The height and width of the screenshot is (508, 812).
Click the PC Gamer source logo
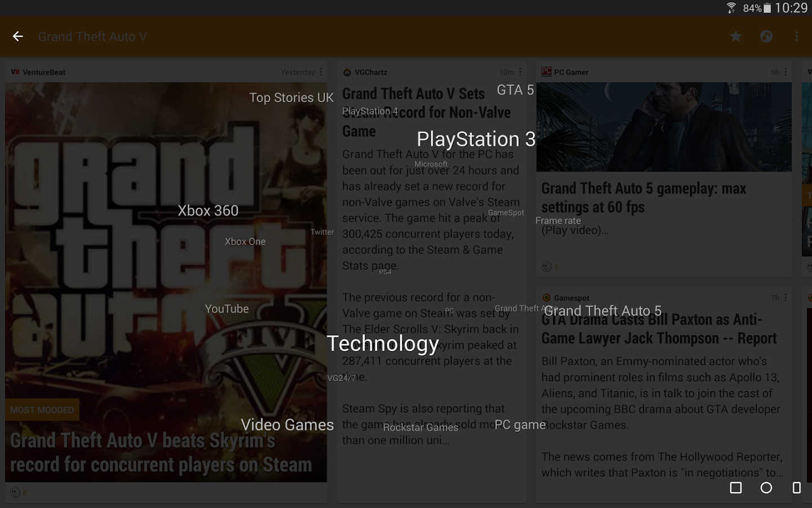tap(546, 72)
